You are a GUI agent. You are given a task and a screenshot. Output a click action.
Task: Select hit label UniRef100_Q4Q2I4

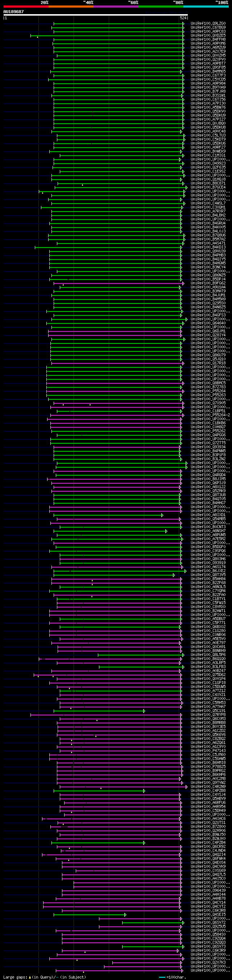pyautogui.click(x=208, y=854)
